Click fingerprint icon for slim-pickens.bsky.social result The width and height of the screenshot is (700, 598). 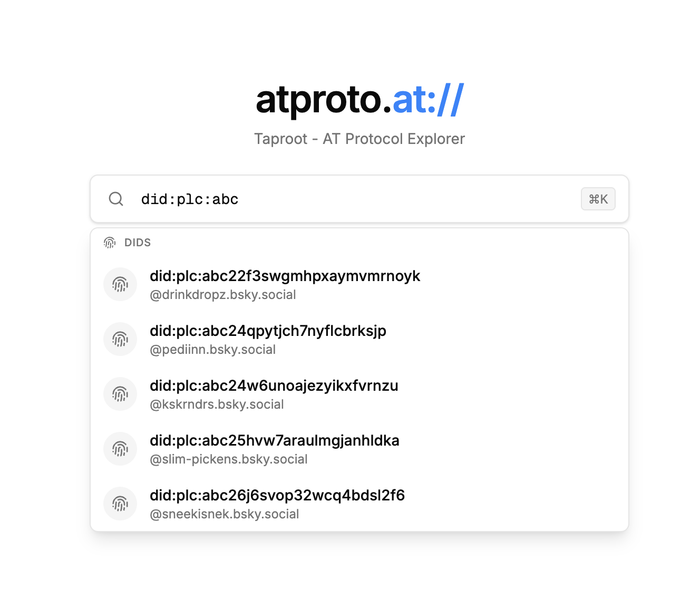[x=120, y=449]
